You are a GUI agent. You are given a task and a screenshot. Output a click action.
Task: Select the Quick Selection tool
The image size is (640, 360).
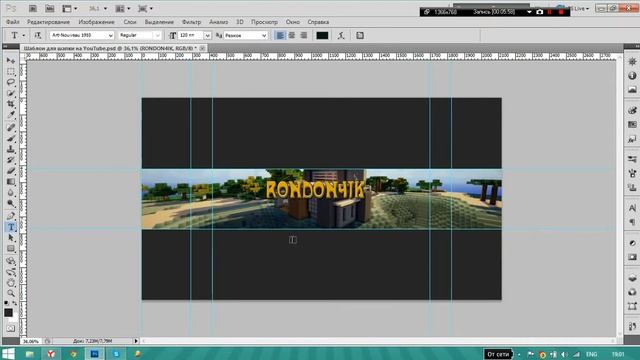(x=11, y=93)
